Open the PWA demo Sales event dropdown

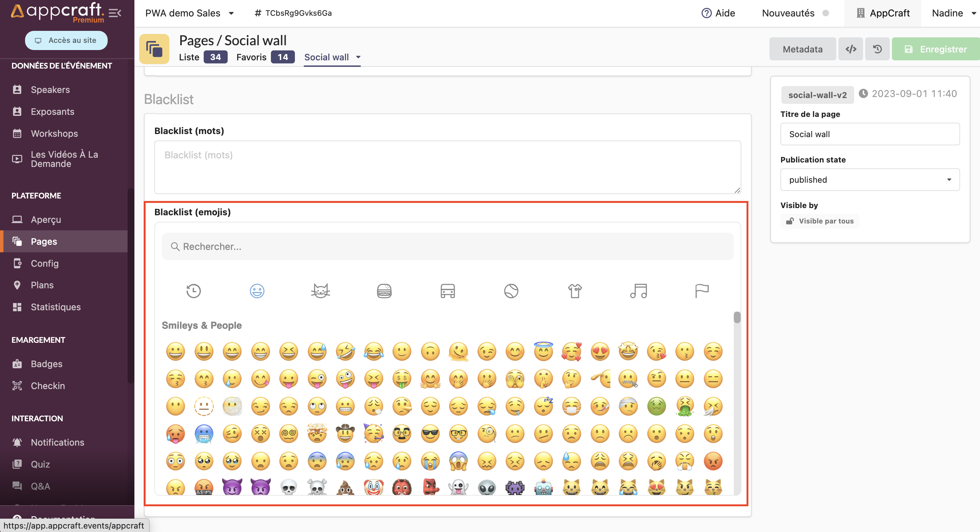click(189, 13)
